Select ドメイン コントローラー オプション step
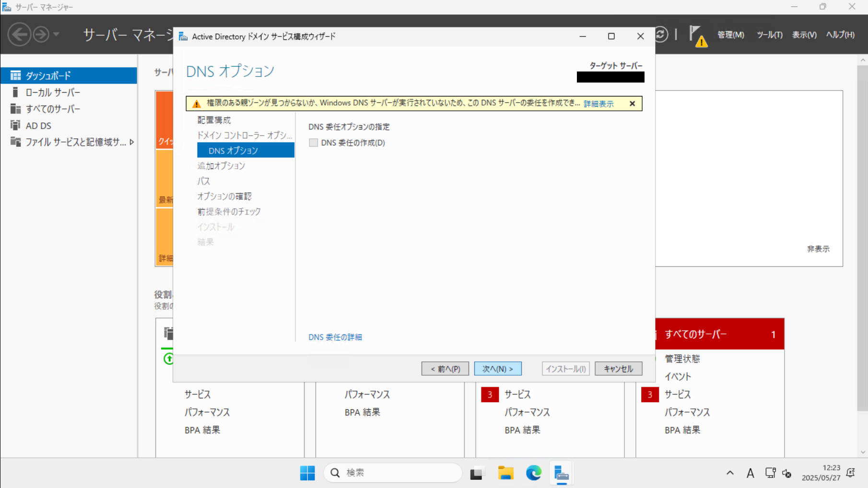The image size is (868, 488). tap(245, 135)
